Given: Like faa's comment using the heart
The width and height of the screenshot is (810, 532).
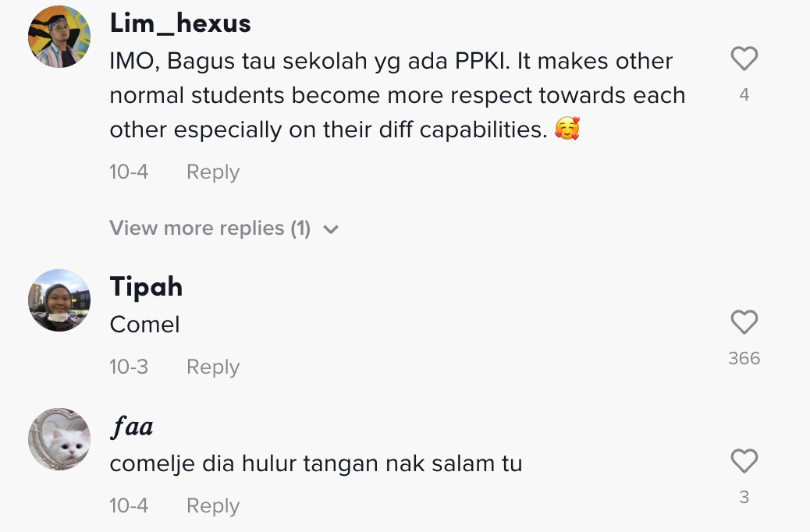Looking at the screenshot, I should click(x=744, y=462).
